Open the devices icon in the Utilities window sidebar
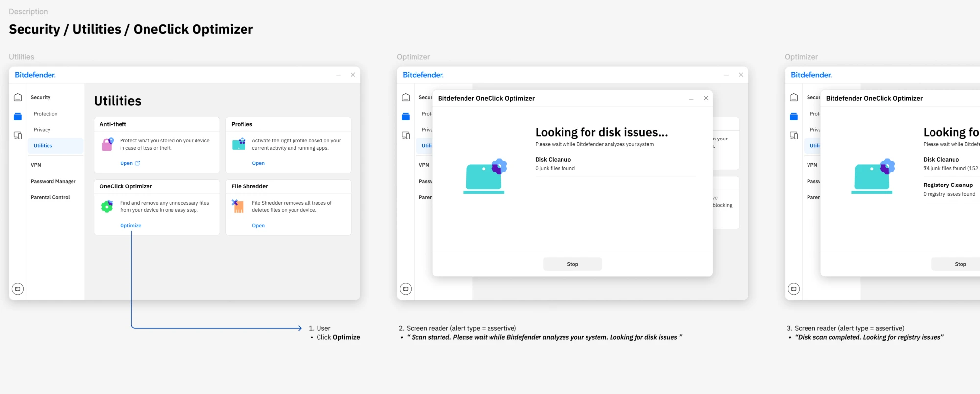980x394 pixels. [18, 135]
